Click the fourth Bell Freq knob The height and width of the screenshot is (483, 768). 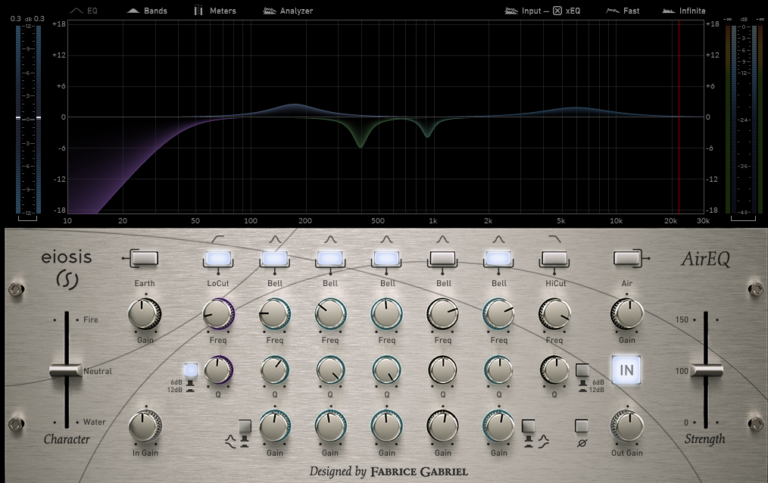coord(443,314)
